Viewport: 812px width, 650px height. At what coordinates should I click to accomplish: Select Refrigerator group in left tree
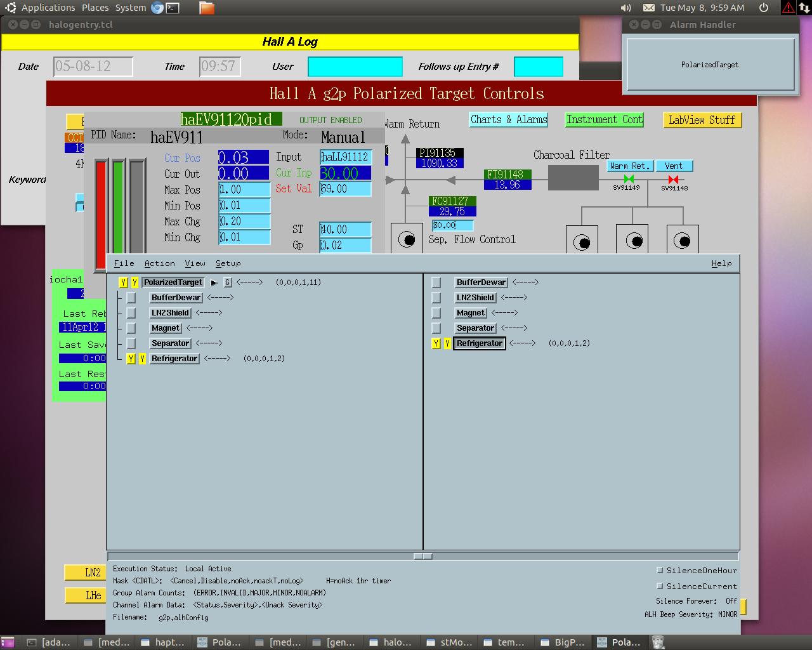coord(174,359)
